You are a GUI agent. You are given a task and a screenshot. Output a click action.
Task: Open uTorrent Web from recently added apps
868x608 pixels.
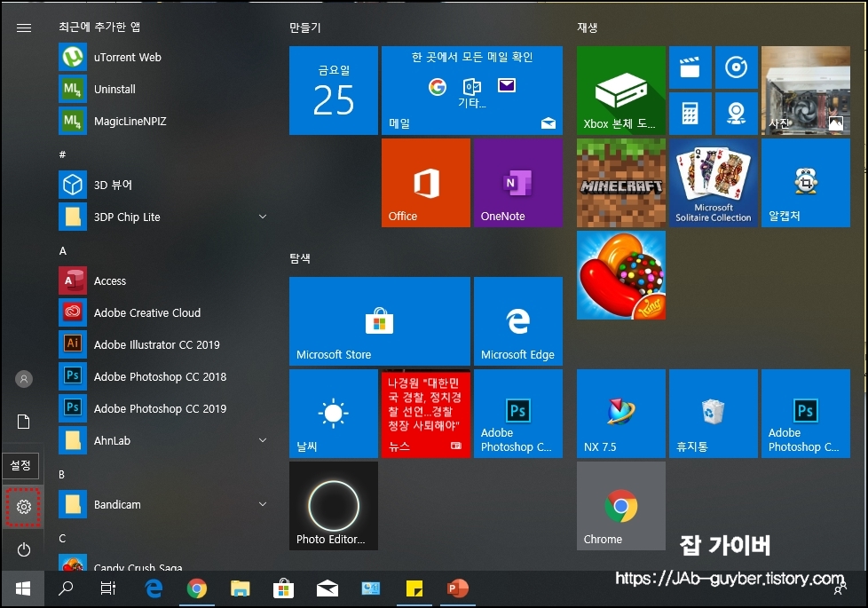click(x=163, y=57)
